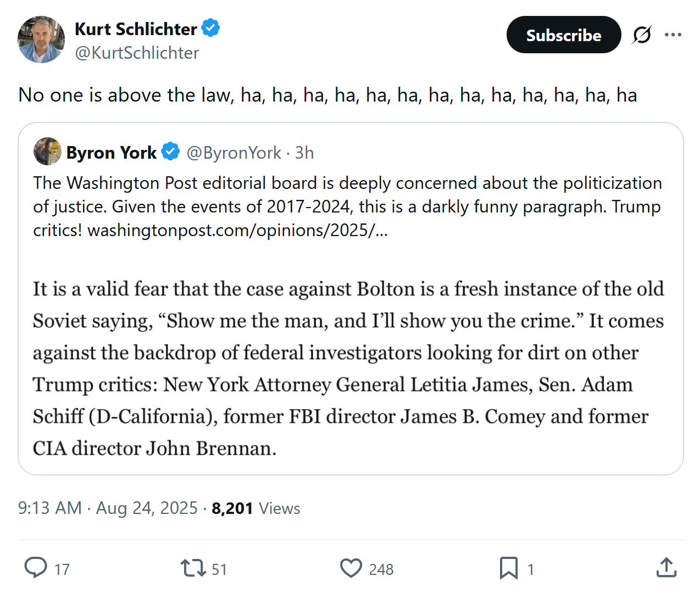Click Byron York's verified badge

170,152
